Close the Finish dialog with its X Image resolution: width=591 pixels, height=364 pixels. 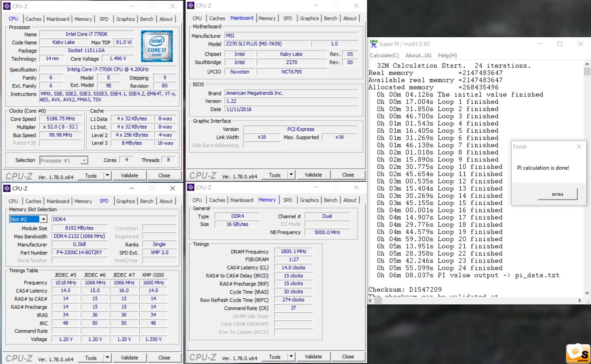click(x=579, y=146)
